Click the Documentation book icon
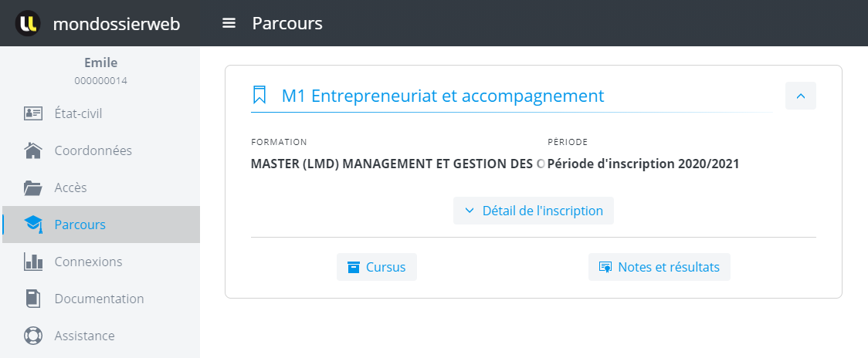The width and height of the screenshot is (868, 358). (x=33, y=299)
